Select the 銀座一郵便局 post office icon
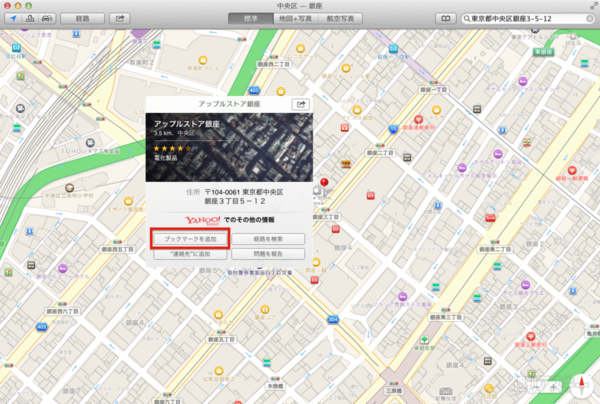The image size is (600, 404). coord(572,170)
